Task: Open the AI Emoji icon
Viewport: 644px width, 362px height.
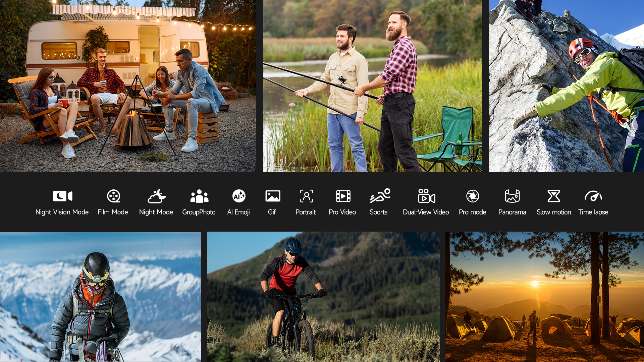Action: (239, 196)
